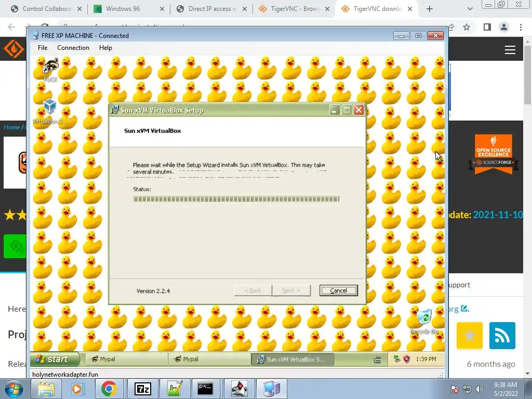The image size is (532, 399).
Task: Click the XP tray keyboard icon
Action: [x=377, y=360]
